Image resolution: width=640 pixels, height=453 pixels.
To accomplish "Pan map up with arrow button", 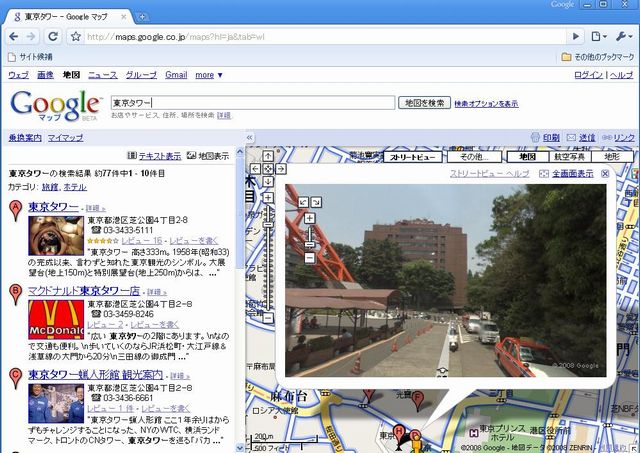I will (268, 156).
